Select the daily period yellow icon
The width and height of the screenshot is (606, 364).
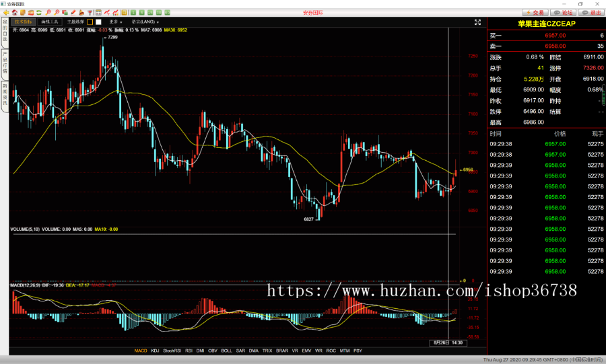click(124, 13)
